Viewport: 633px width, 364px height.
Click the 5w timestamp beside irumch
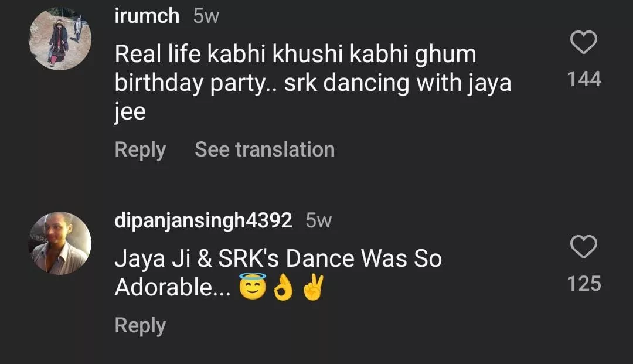[x=206, y=16]
